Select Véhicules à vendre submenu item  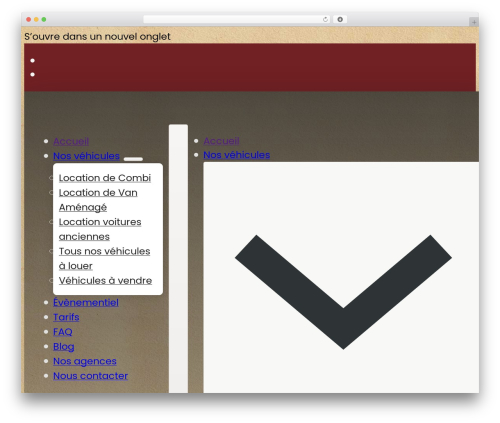click(105, 281)
